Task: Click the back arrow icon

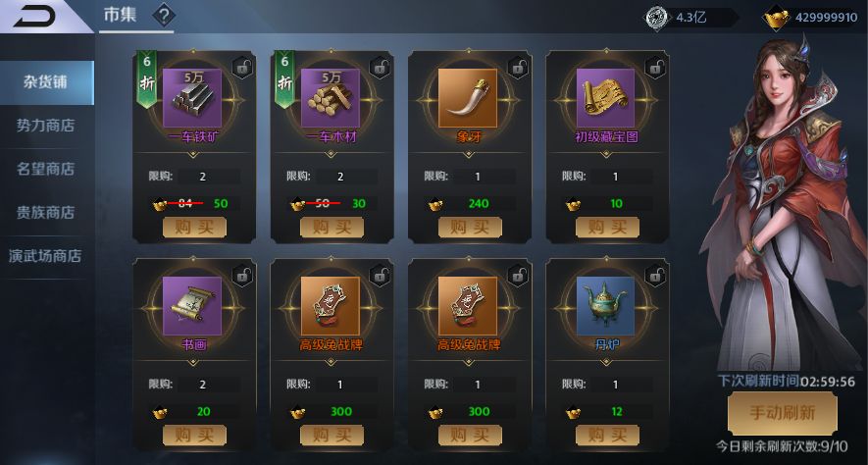Action: [x=34, y=16]
